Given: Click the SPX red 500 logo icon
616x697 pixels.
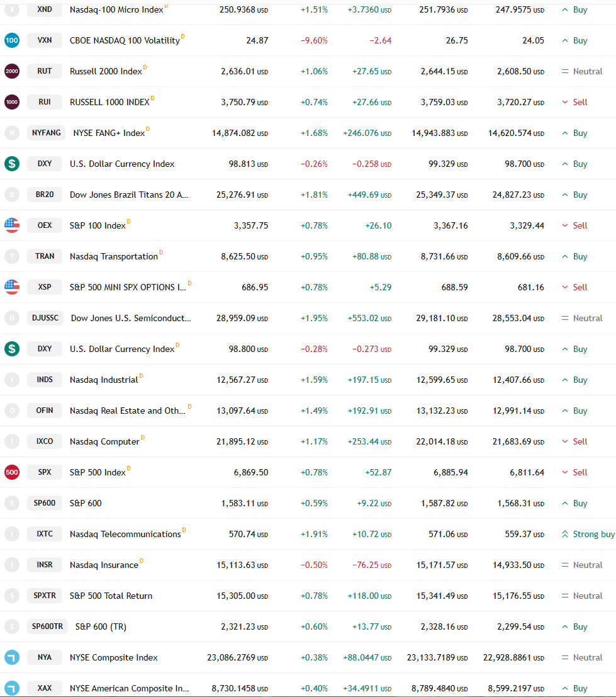Looking at the screenshot, I should 12,472.
